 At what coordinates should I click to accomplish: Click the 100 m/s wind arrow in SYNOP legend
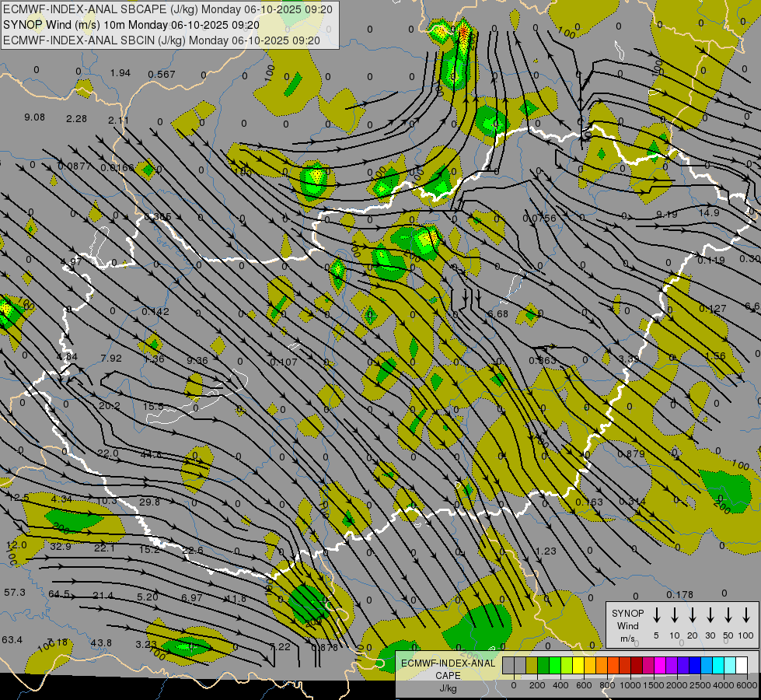point(746,615)
